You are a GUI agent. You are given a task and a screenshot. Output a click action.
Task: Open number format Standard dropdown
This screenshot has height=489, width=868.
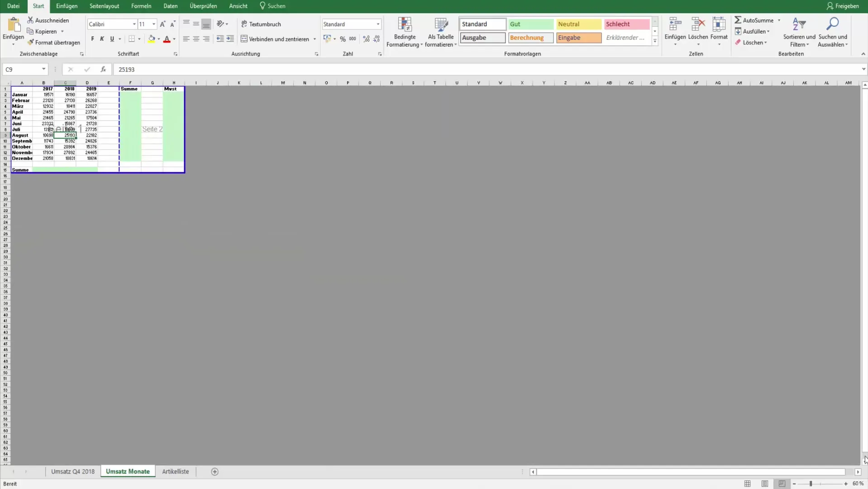click(x=378, y=24)
